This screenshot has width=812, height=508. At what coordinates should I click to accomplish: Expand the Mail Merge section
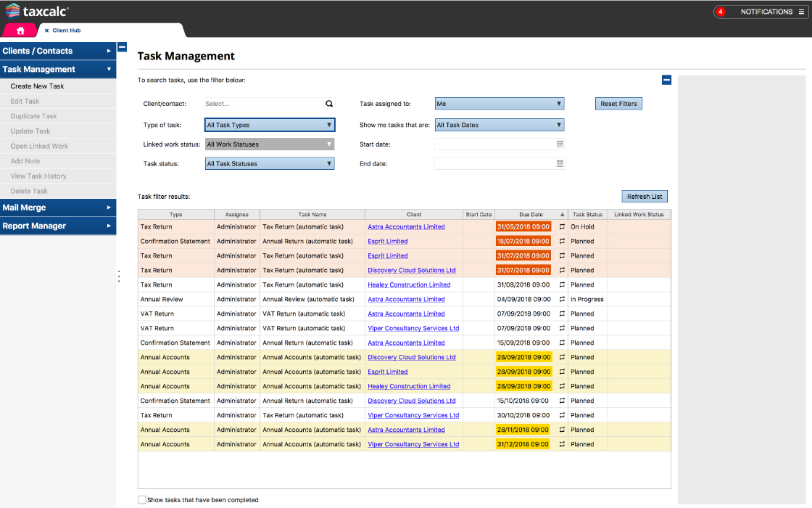pos(58,208)
